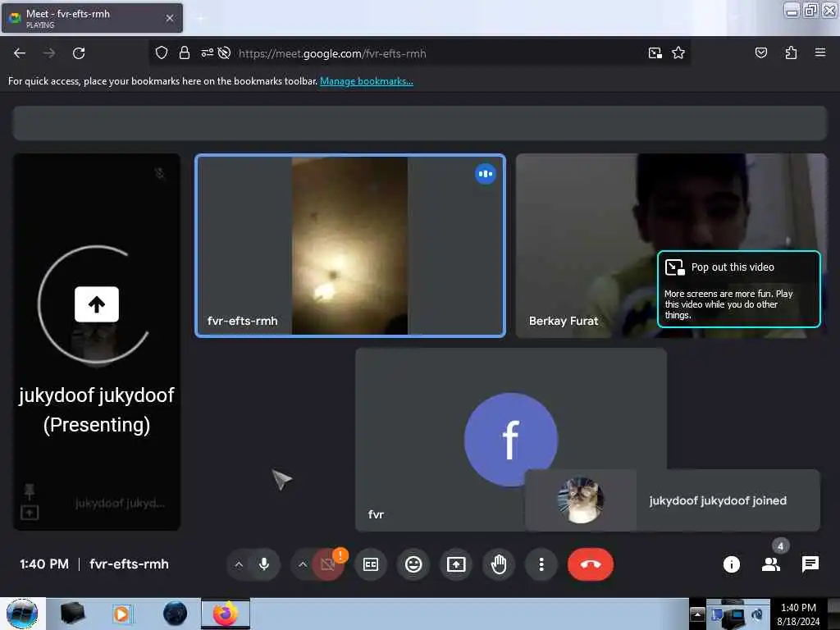View site security via the padlock icon

click(185, 53)
